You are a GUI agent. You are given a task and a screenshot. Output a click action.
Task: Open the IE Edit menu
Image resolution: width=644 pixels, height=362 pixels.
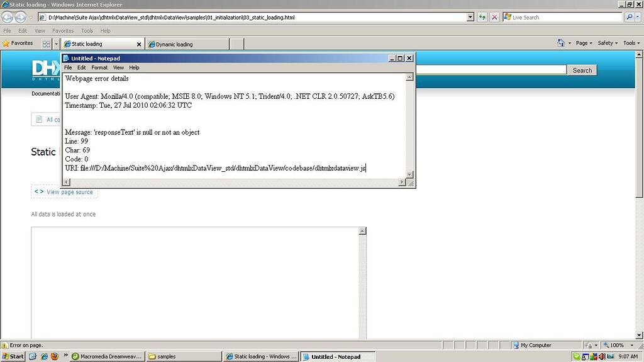click(23, 30)
